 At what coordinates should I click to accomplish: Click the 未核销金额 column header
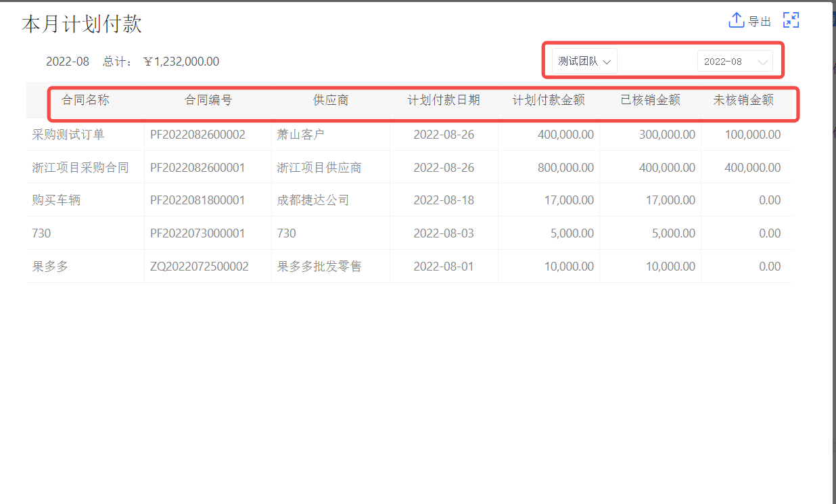[743, 100]
